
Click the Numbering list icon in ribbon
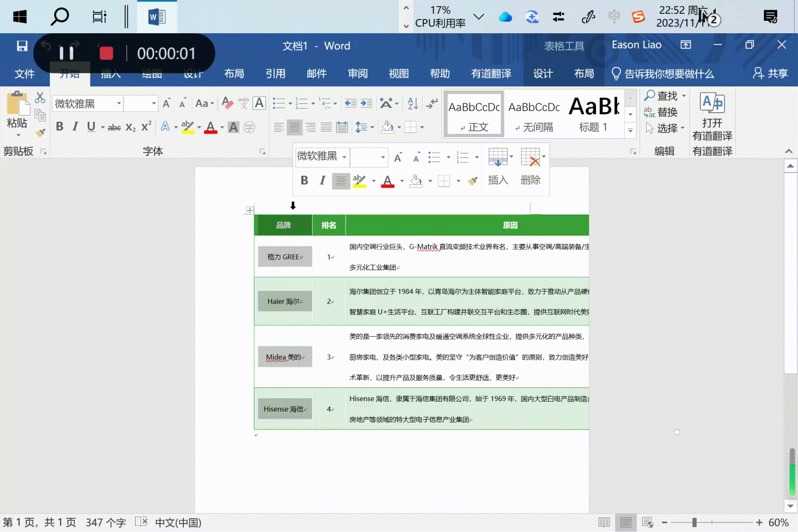pos(302,103)
